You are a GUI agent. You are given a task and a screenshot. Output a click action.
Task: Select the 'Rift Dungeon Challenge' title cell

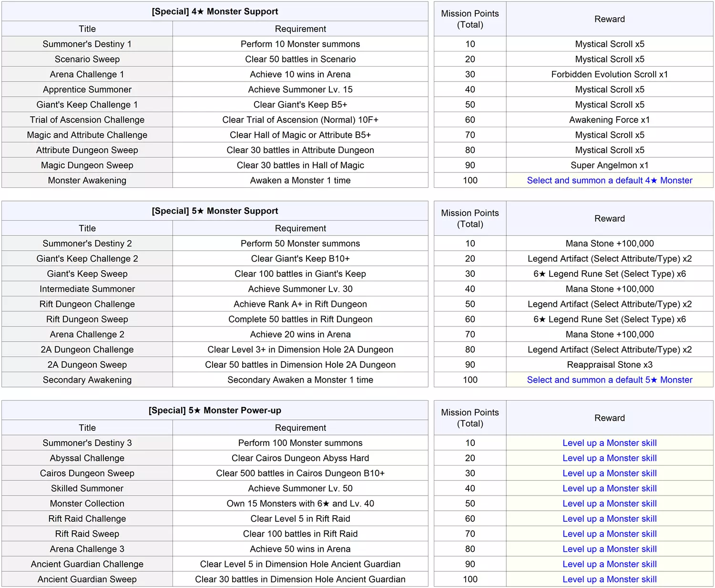(87, 304)
